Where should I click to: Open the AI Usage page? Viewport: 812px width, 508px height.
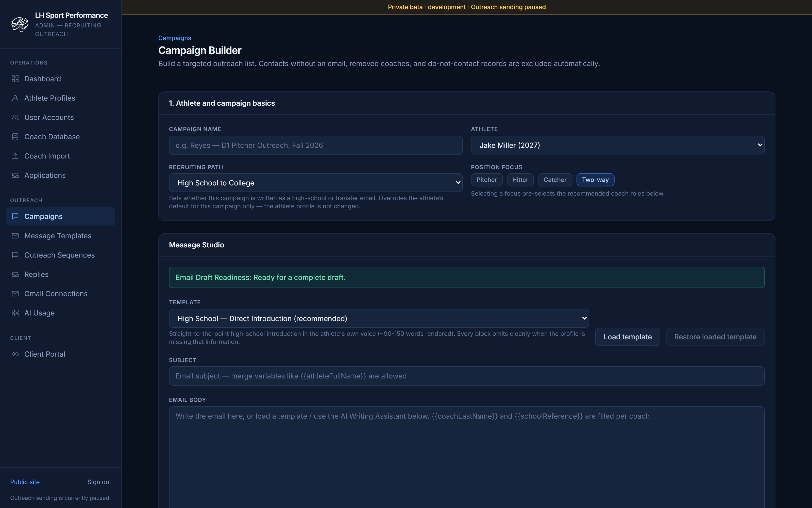point(60,313)
